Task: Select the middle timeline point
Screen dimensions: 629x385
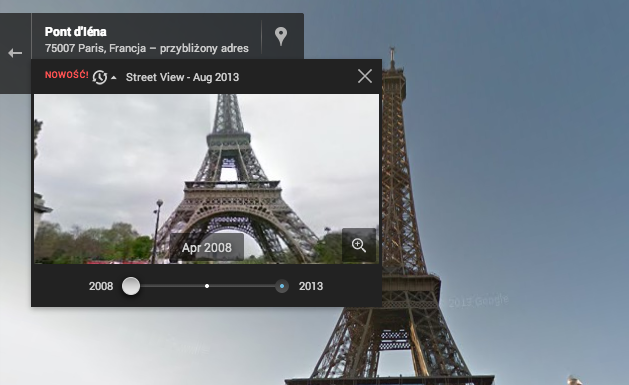Action: click(x=207, y=286)
